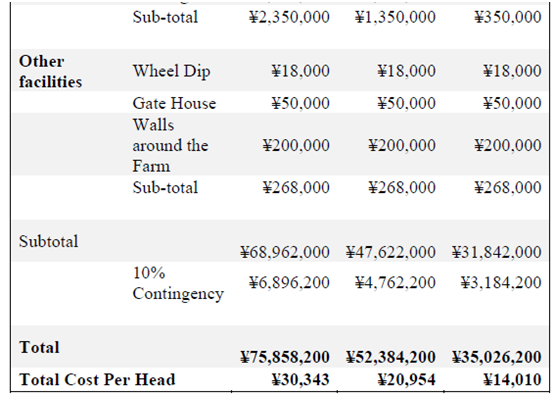557x398 pixels.
Task: Select the ¥14,010 per head value
Action: point(512,380)
